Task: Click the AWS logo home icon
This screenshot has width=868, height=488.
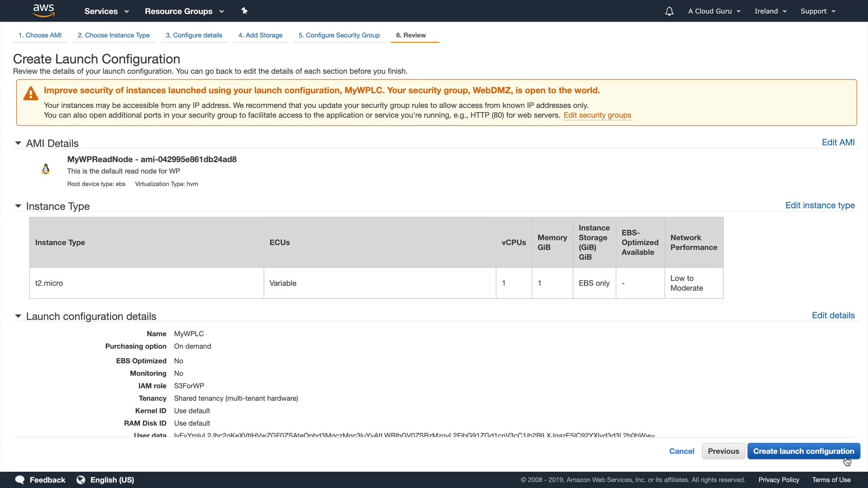Action: pyautogui.click(x=44, y=10)
